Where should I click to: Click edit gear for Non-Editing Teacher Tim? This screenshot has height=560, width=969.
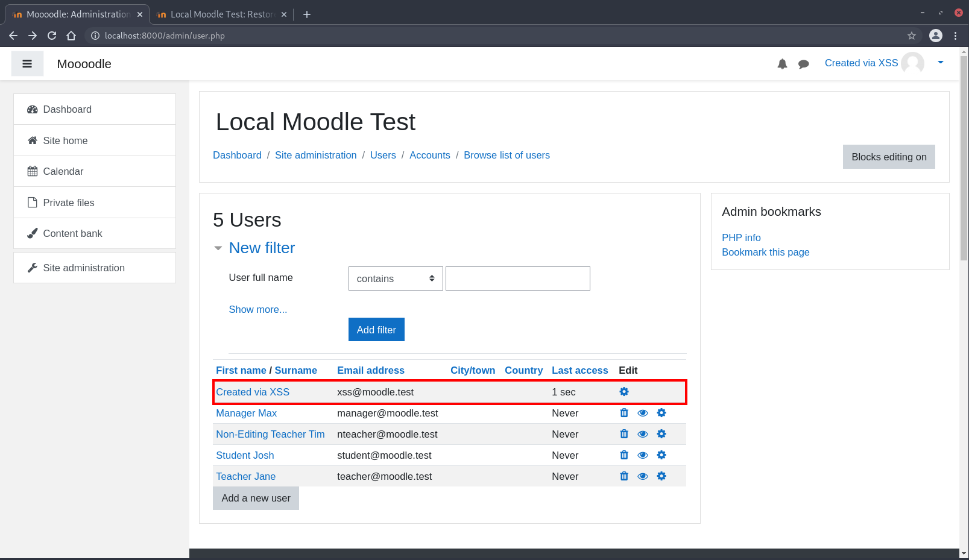pyautogui.click(x=661, y=434)
